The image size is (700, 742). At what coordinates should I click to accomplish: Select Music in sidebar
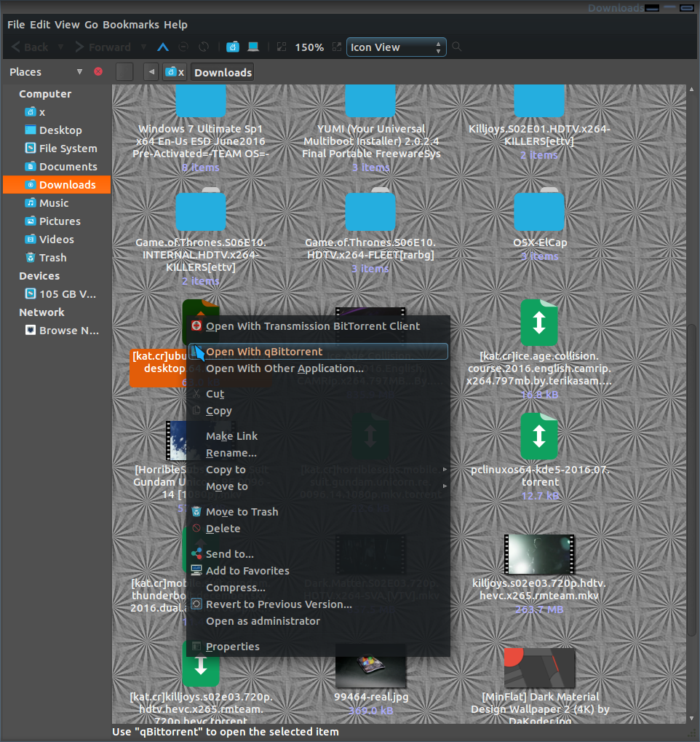click(57, 203)
